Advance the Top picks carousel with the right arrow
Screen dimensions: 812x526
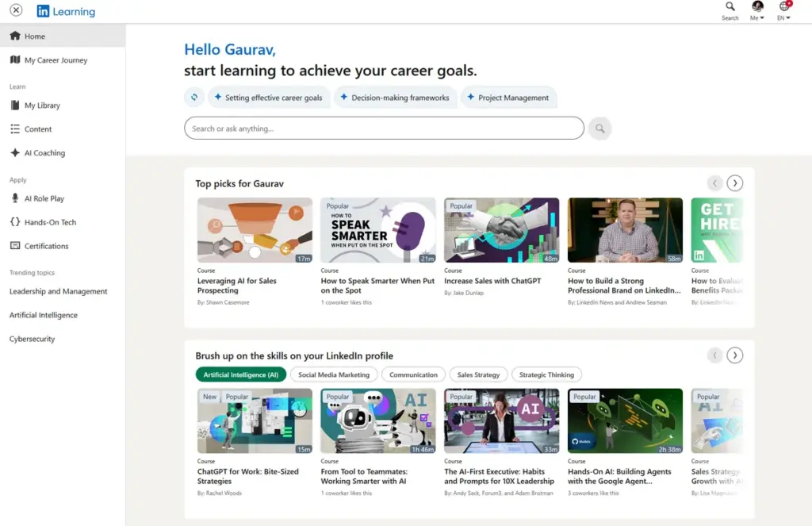734,182
